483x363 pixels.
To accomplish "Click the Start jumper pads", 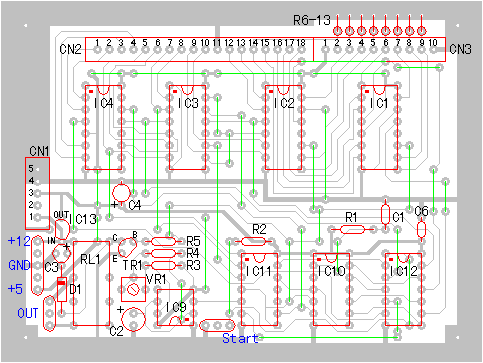I will point(217,325).
